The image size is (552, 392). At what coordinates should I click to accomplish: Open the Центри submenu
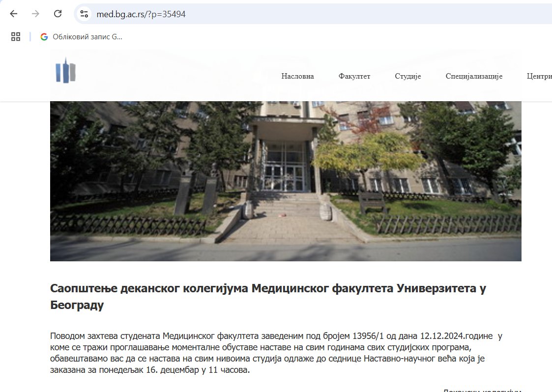[540, 76]
